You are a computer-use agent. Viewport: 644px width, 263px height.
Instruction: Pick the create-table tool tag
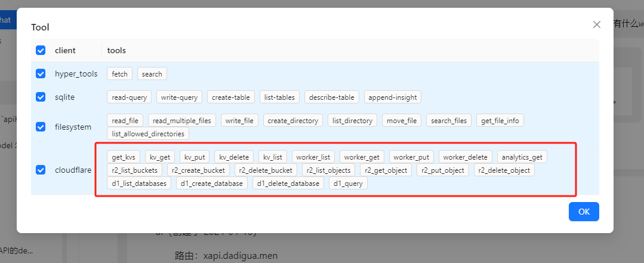coord(231,97)
